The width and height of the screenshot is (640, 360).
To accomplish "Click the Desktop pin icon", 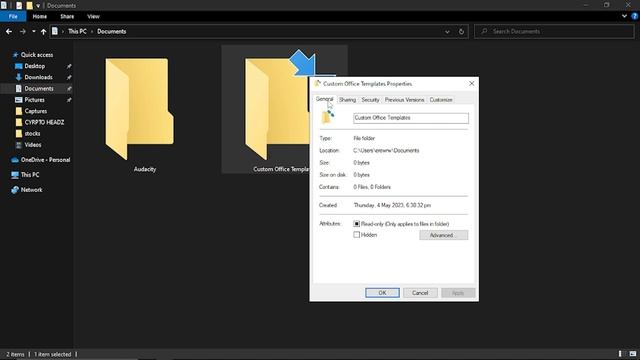I will (x=69, y=66).
